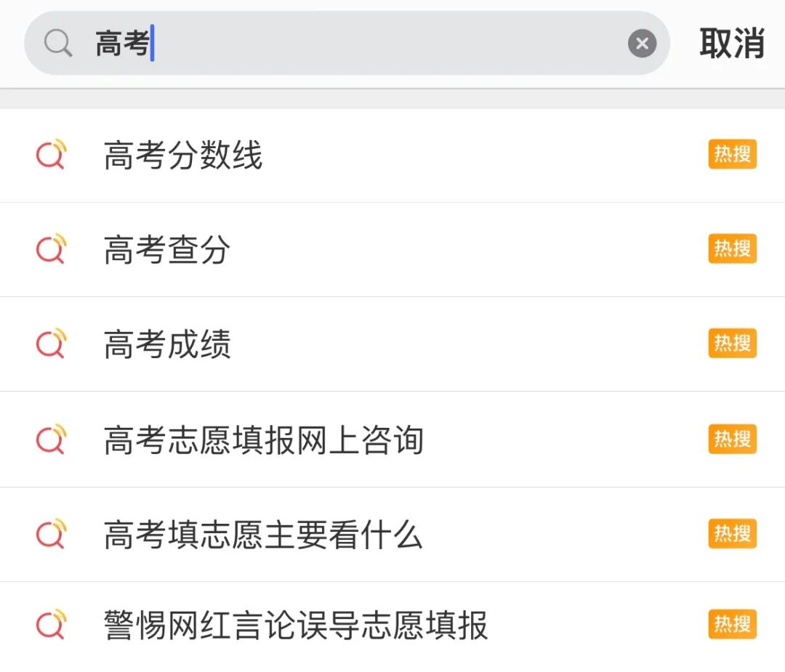Screen dimensions: 785x672
Task: Open the 热搜 badge next to 高考分数线
Action: [x=732, y=154]
